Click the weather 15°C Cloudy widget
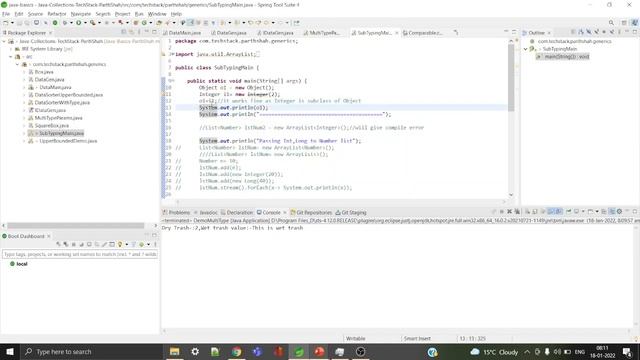The image size is (640, 360). pos(494,352)
